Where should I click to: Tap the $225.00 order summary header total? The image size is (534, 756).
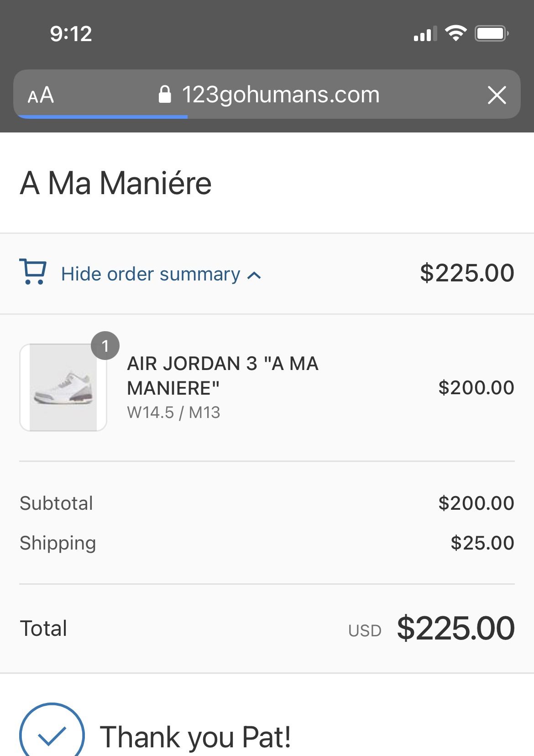pyautogui.click(x=467, y=273)
